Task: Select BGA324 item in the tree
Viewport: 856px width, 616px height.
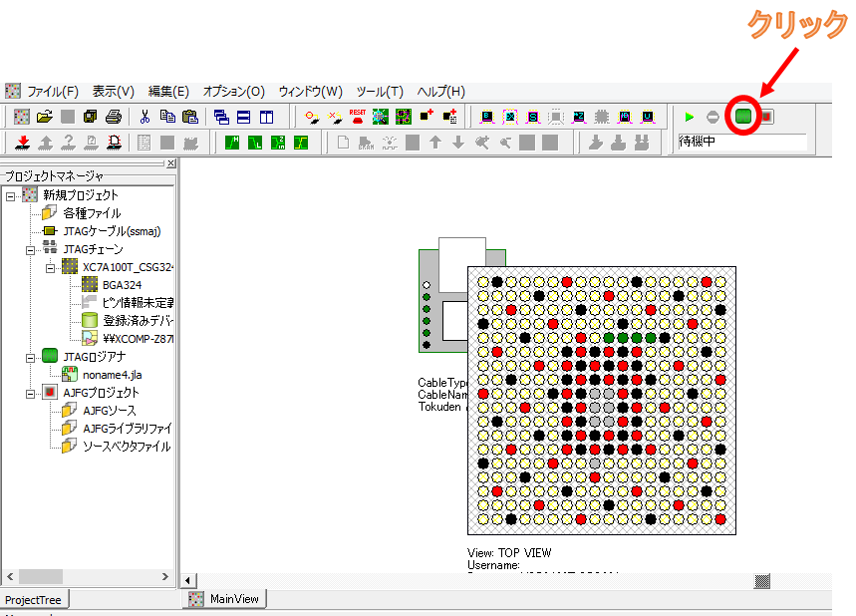Action: tap(122, 285)
